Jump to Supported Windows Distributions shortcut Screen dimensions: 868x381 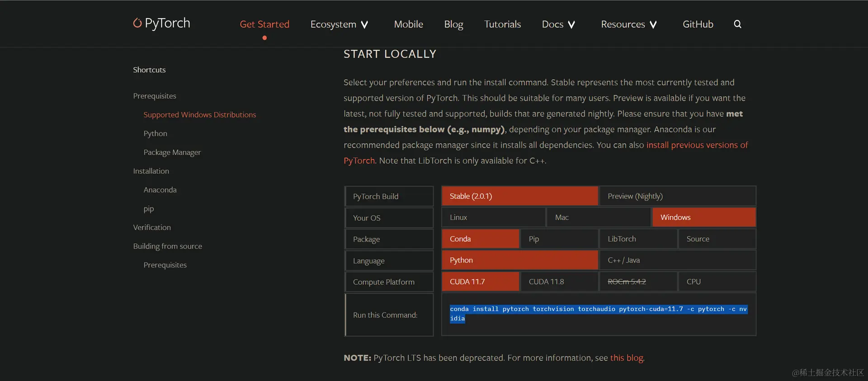pyautogui.click(x=199, y=115)
